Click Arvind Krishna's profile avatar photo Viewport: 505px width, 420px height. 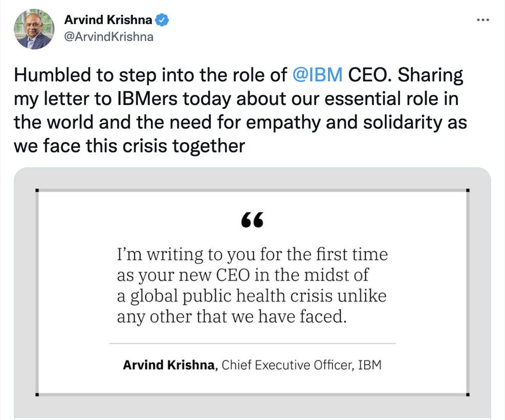coord(34,29)
